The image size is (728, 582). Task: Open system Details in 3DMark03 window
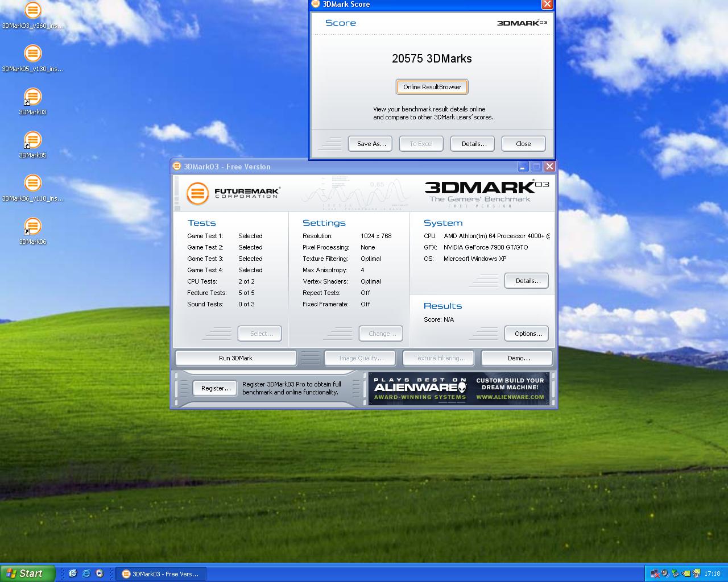point(527,281)
